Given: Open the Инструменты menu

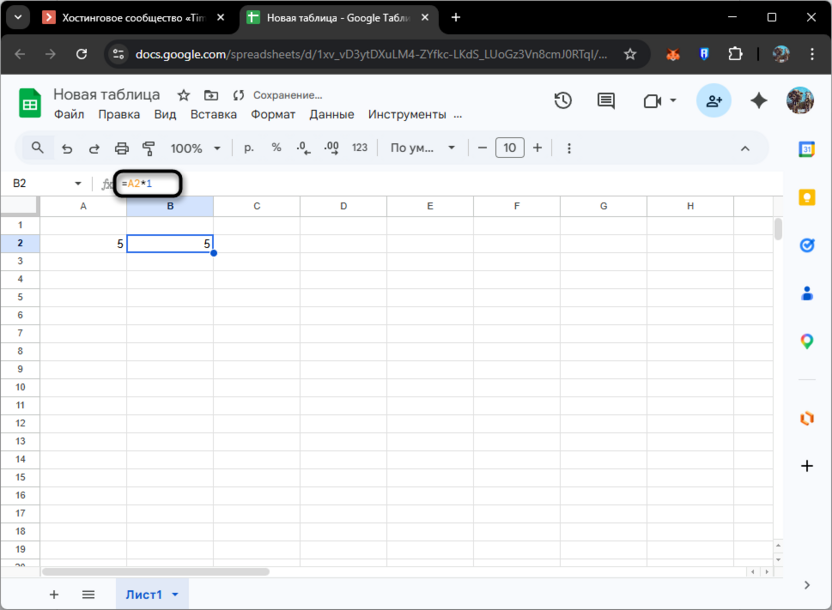Looking at the screenshot, I should click(x=407, y=115).
